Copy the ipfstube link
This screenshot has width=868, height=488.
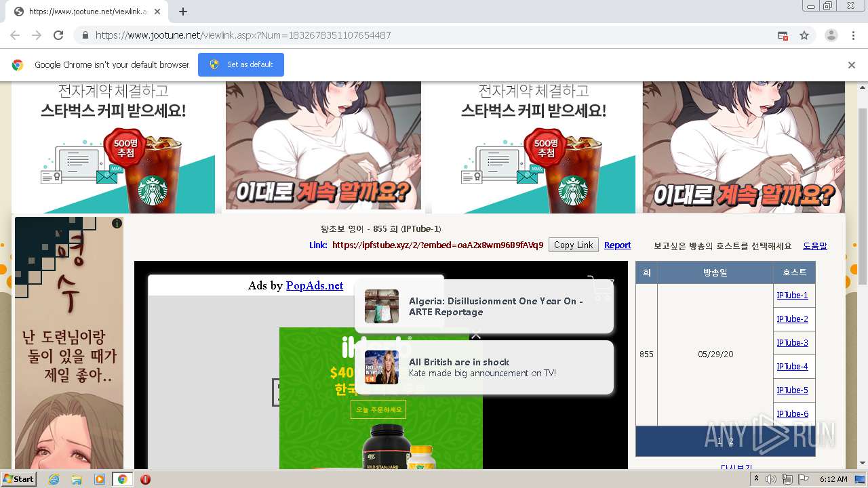(x=573, y=245)
